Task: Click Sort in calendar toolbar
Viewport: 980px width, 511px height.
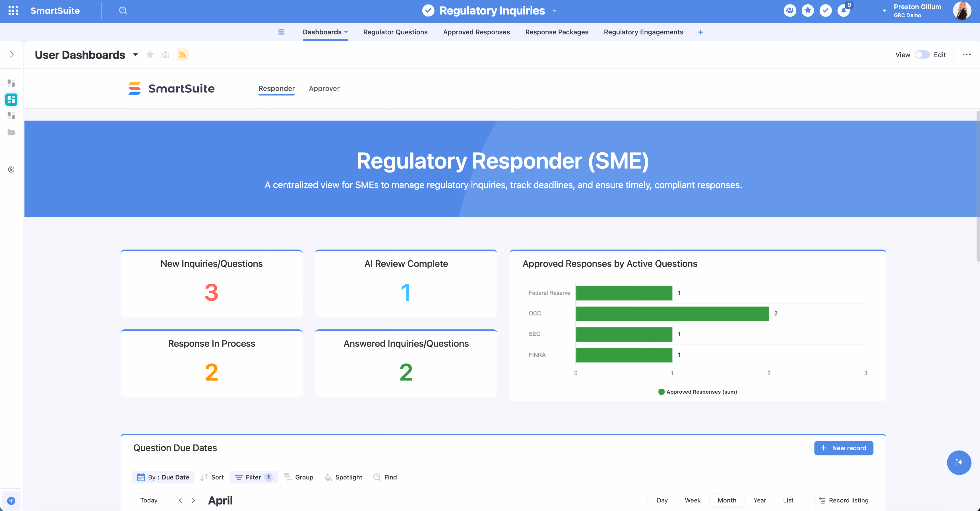Action: coord(212,477)
